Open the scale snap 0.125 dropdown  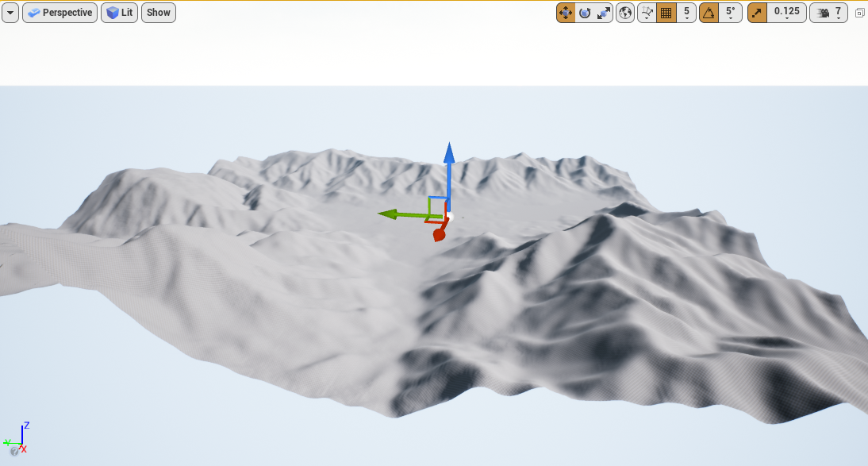tap(786, 12)
